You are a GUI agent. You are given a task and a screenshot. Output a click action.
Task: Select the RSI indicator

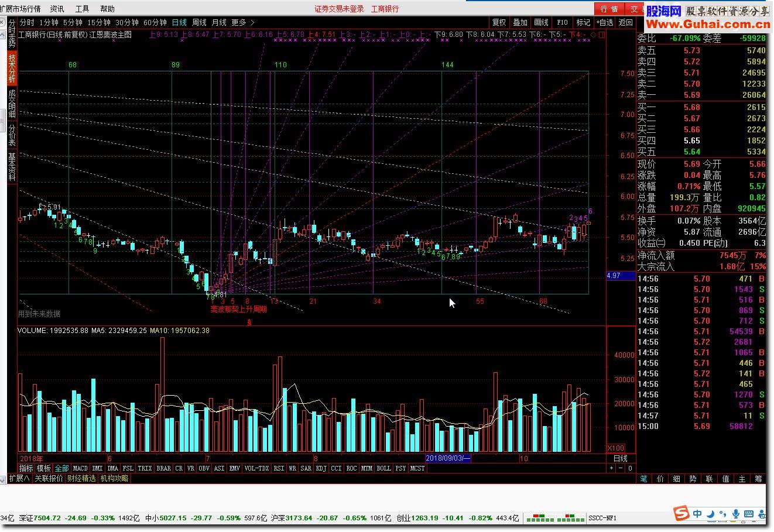coord(279,468)
